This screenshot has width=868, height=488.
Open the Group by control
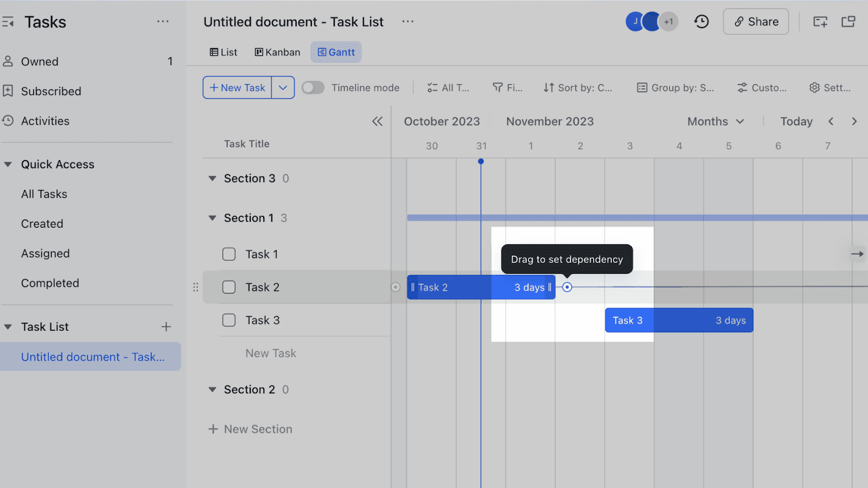click(x=674, y=87)
